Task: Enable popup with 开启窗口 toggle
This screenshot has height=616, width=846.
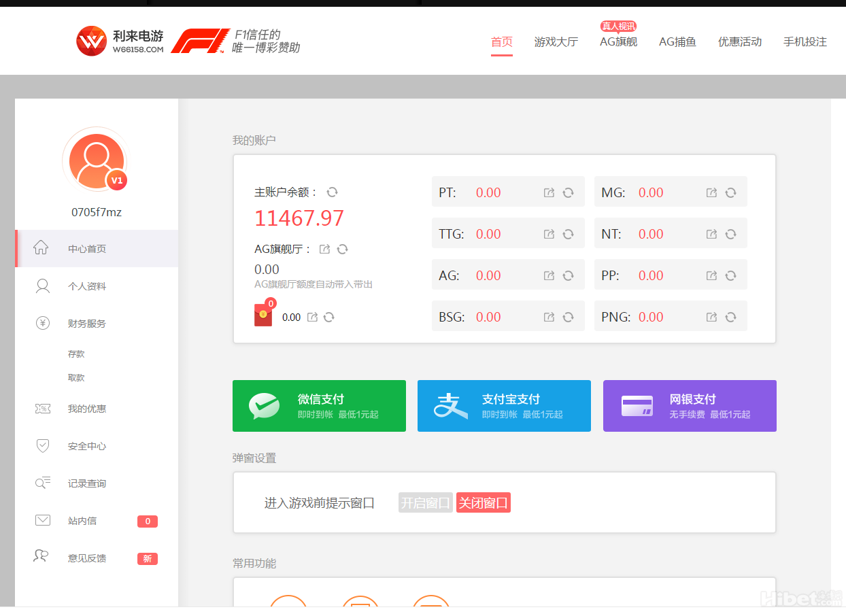Action: (x=425, y=503)
